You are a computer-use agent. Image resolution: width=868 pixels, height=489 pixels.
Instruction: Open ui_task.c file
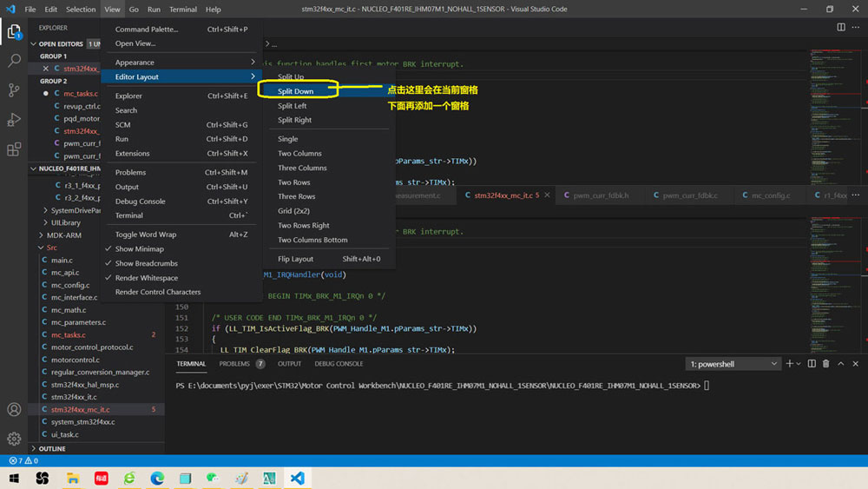(x=65, y=435)
